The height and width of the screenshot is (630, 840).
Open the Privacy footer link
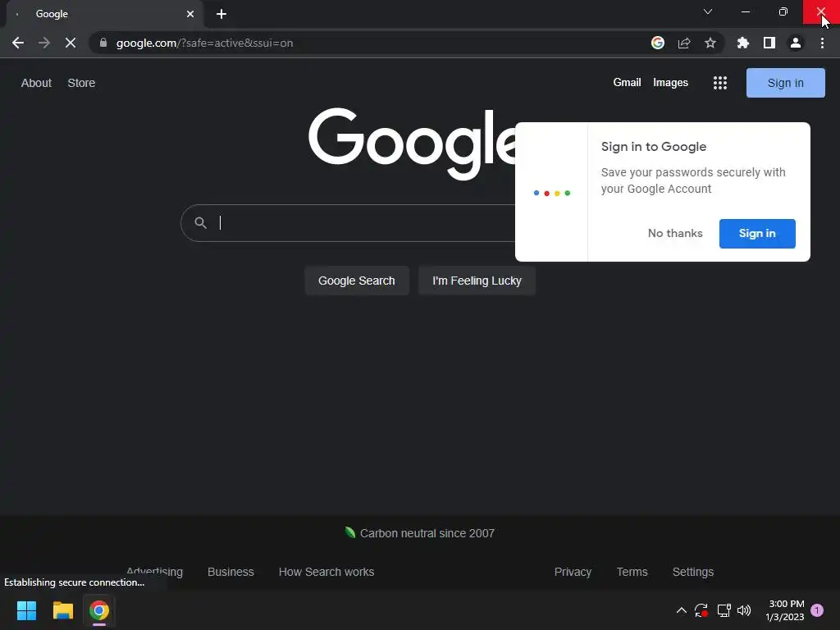[573, 572]
